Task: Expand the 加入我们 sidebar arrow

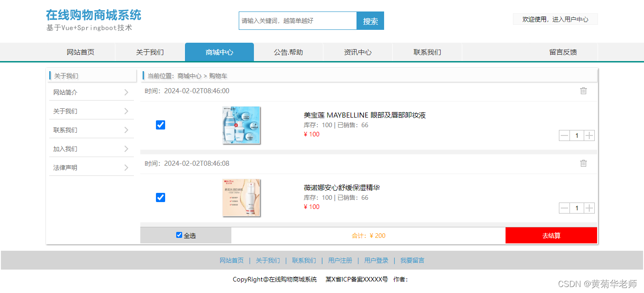Action: pyautogui.click(x=126, y=149)
